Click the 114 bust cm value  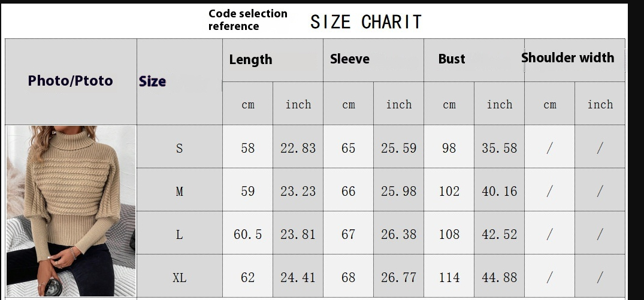449,277
